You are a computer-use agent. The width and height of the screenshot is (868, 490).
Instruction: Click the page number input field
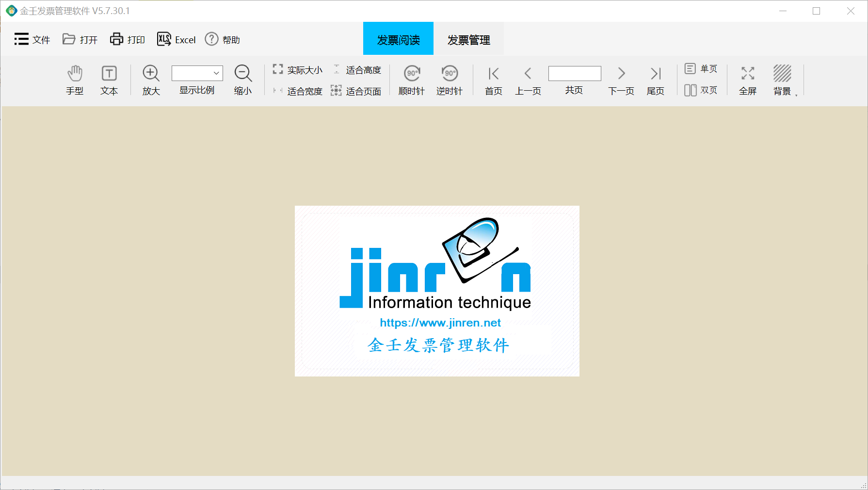(575, 74)
